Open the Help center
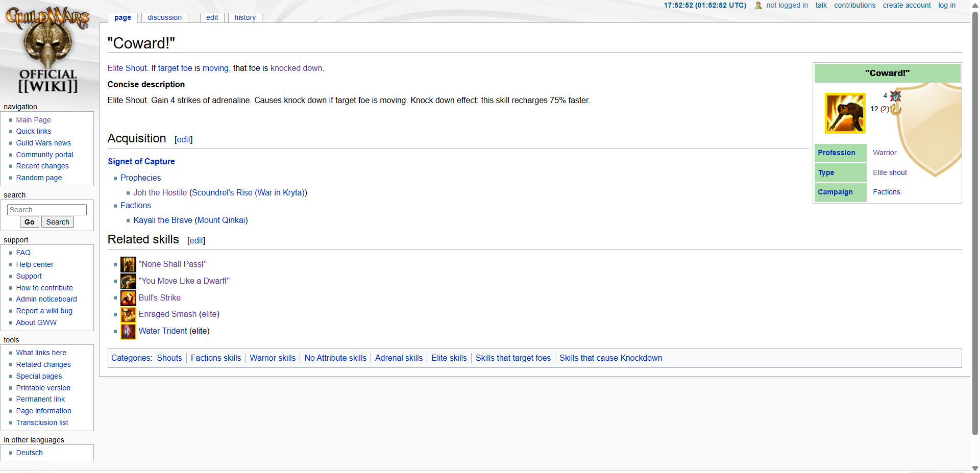This screenshot has height=473, width=980. (x=35, y=264)
